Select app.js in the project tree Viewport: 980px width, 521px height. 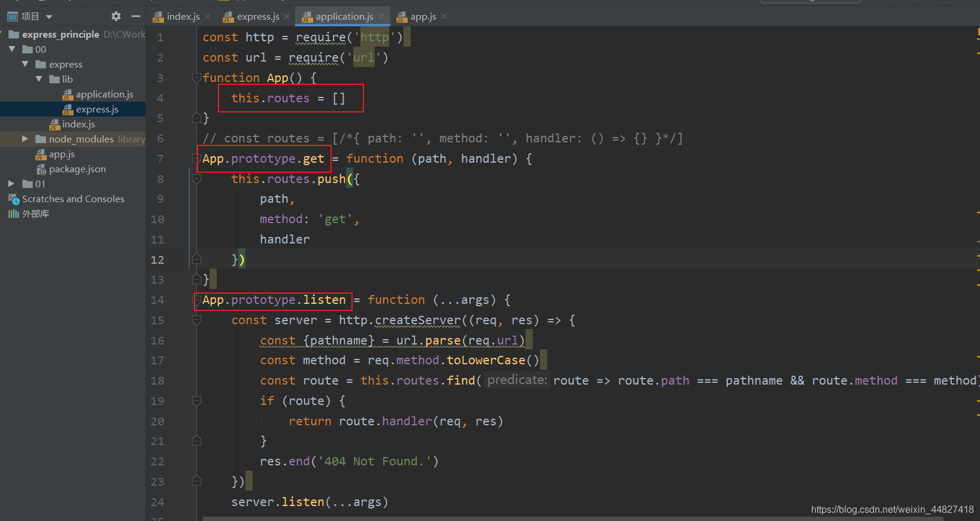62,154
